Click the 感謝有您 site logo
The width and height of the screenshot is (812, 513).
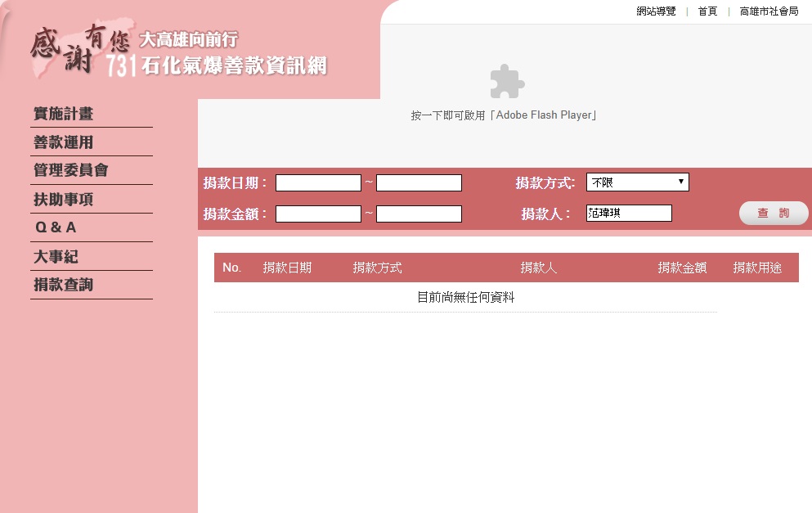pyautogui.click(x=178, y=52)
